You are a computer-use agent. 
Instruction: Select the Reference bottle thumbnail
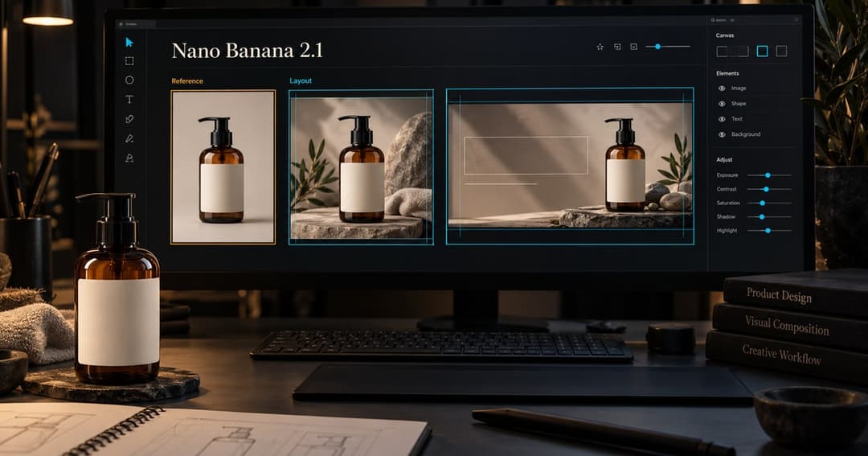click(x=223, y=166)
